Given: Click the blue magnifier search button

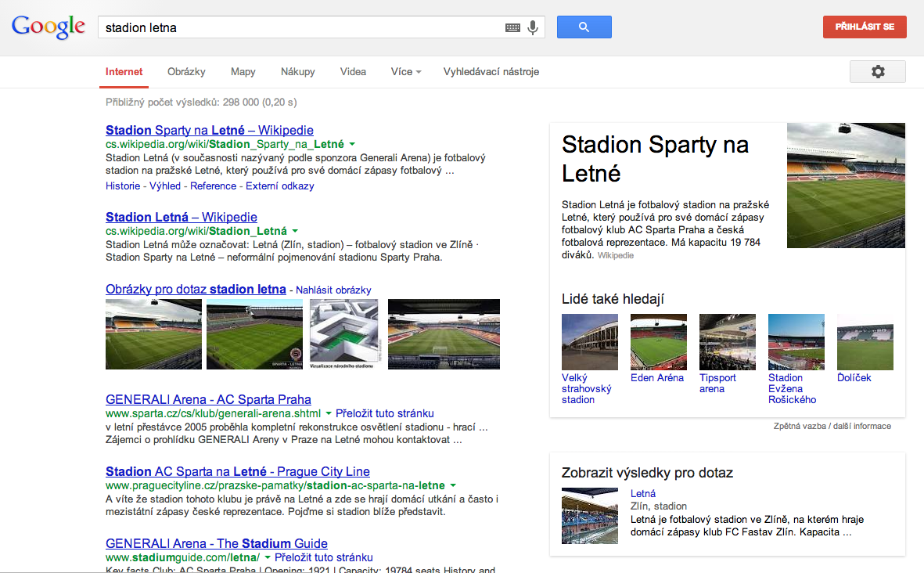Looking at the screenshot, I should (x=584, y=27).
